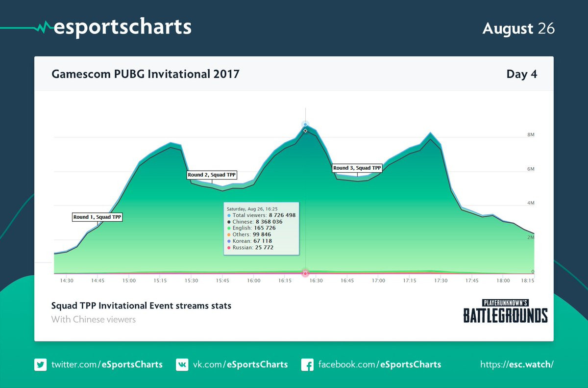This screenshot has width=588, height=388.
Task: Click the 17:30 time axis label
Action: [441, 281]
